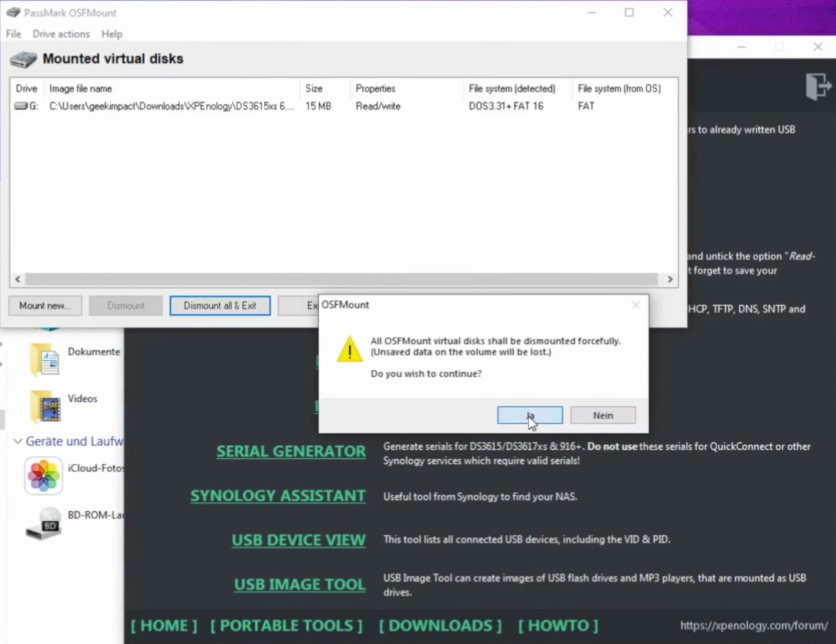Click the Dokumente folder label
The image size is (836, 644).
click(x=94, y=352)
